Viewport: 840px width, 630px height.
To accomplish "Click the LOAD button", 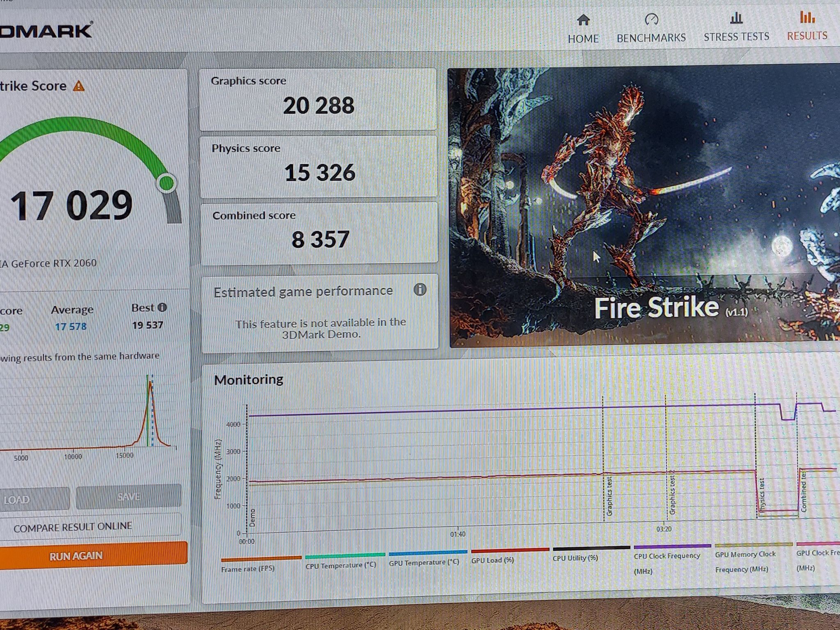I will point(34,499).
